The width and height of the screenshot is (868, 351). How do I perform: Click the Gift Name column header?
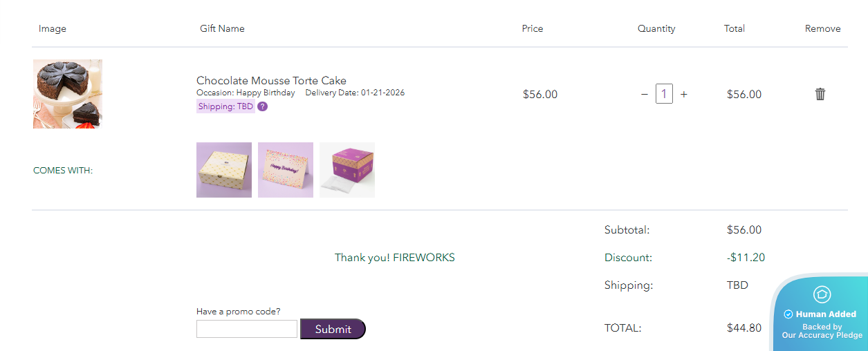[x=222, y=28]
